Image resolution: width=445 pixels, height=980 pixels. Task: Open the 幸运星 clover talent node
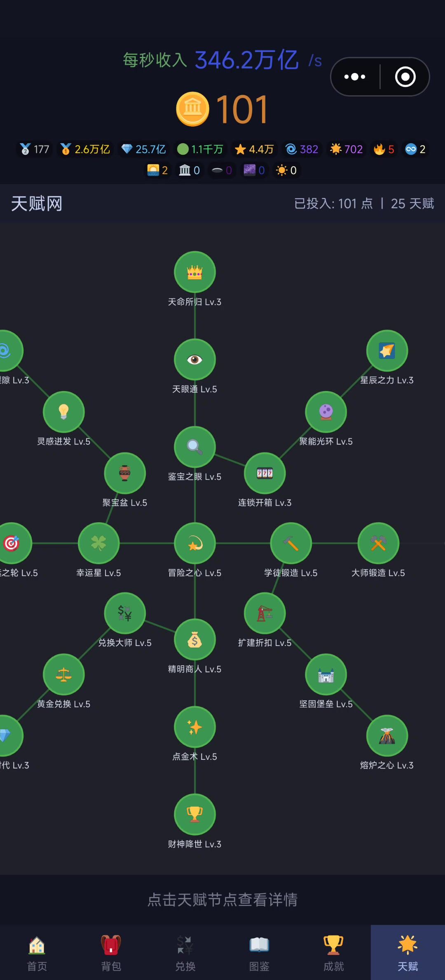[x=98, y=543]
